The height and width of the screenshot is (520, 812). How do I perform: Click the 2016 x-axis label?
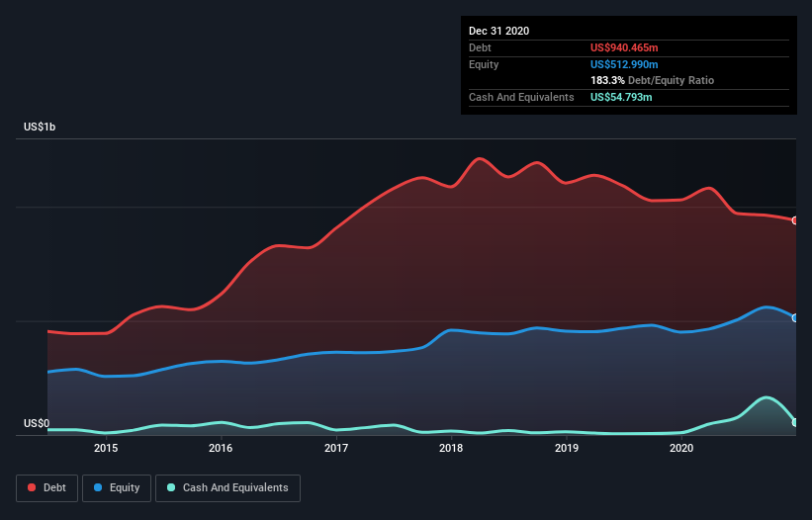click(x=221, y=448)
